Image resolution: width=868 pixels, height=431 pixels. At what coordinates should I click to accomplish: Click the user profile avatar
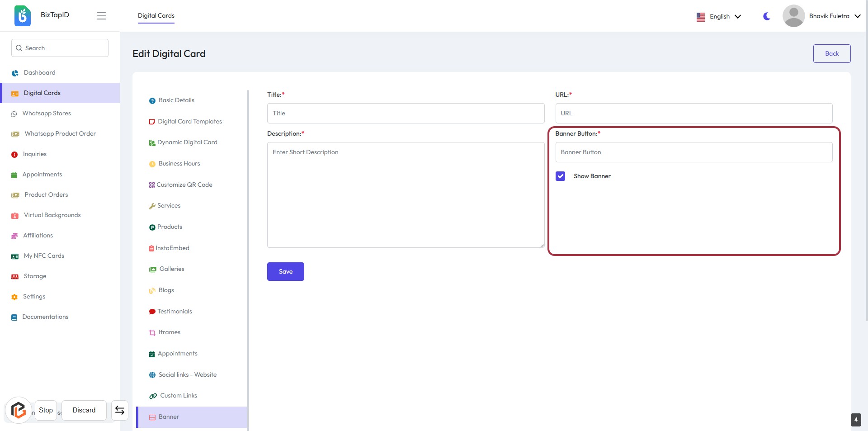coord(793,16)
